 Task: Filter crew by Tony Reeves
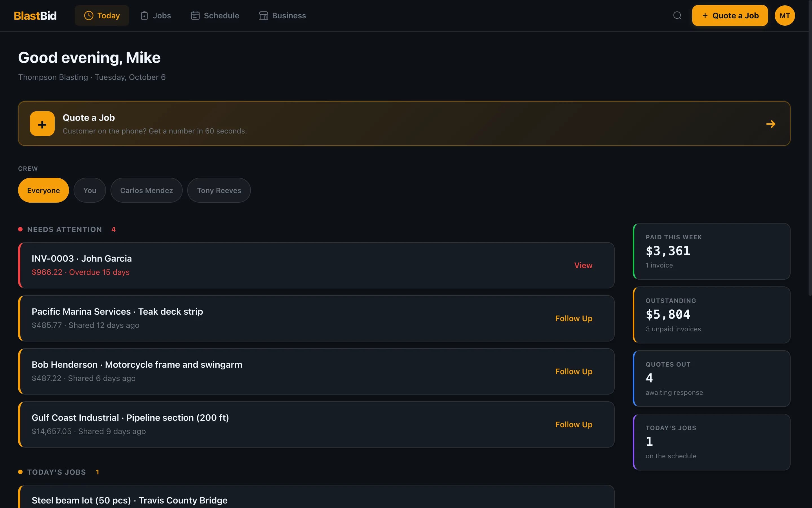(219, 190)
